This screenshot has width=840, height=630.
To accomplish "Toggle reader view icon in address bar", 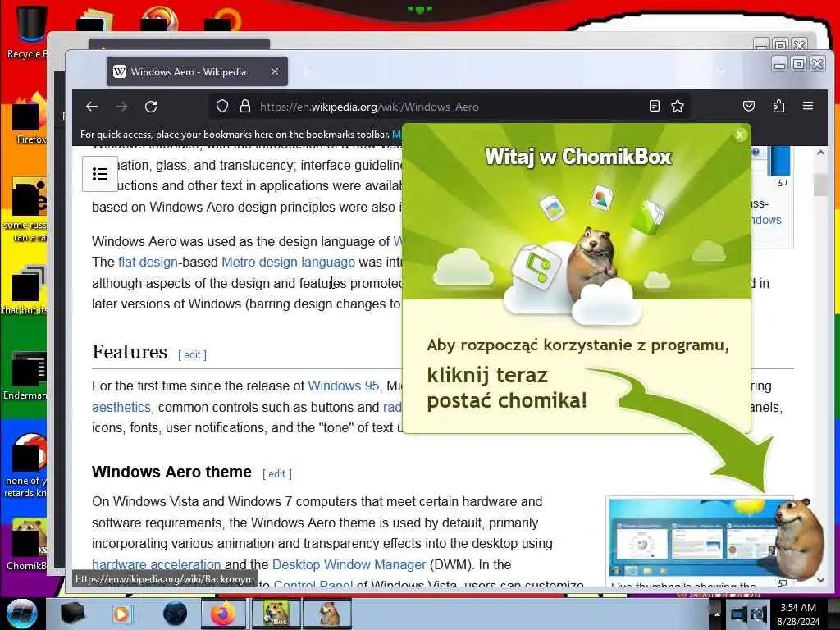I will (x=654, y=106).
